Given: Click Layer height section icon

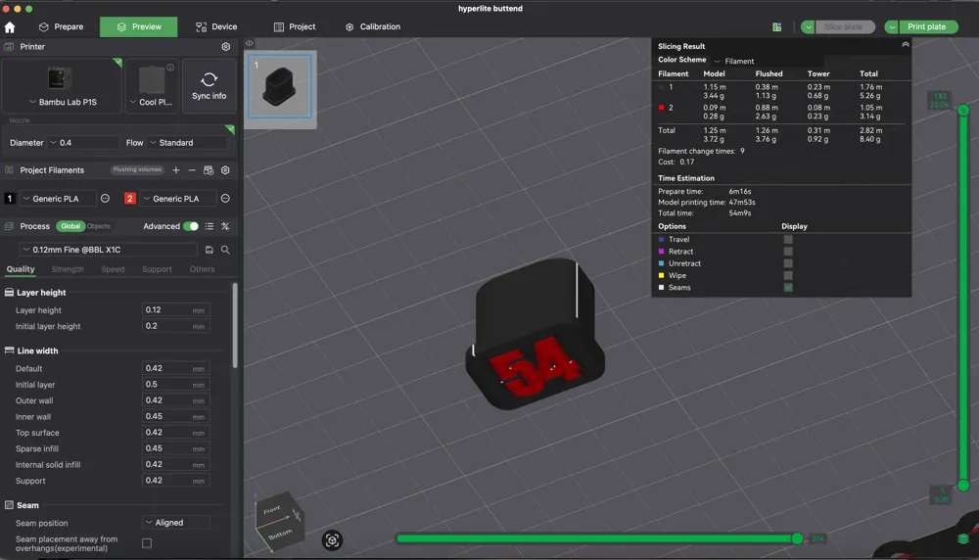Looking at the screenshot, I should tap(10, 292).
